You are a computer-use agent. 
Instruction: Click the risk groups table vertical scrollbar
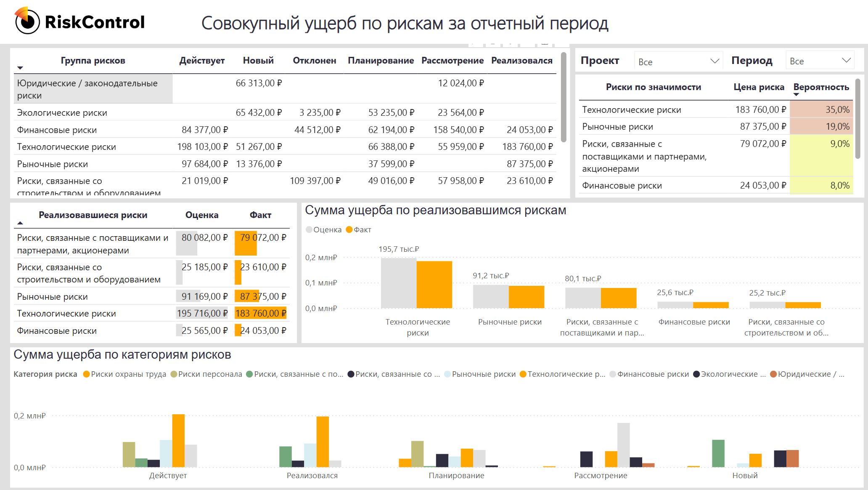click(564, 97)
